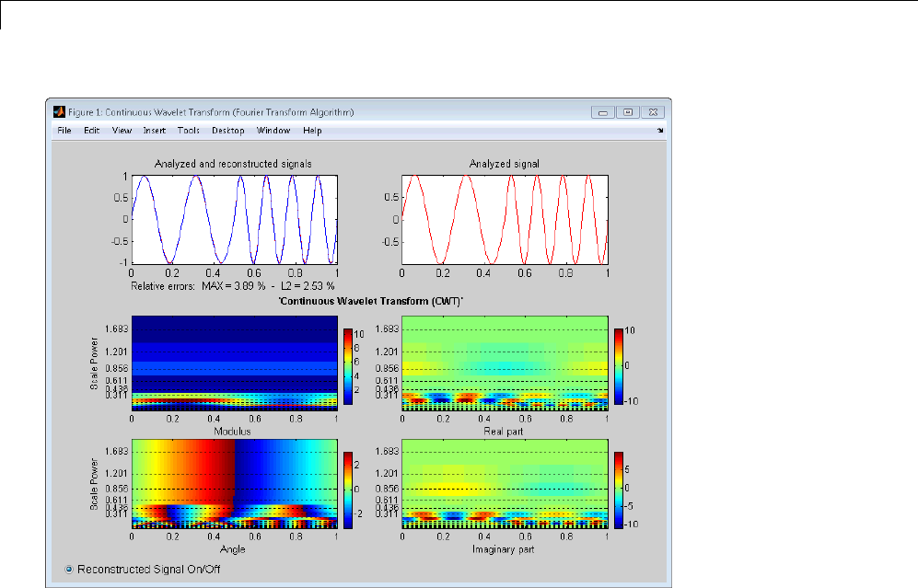This screenshot has width=918, height=588.
Task: Click the MATLAB logo in the title bar
Action: 59,112
